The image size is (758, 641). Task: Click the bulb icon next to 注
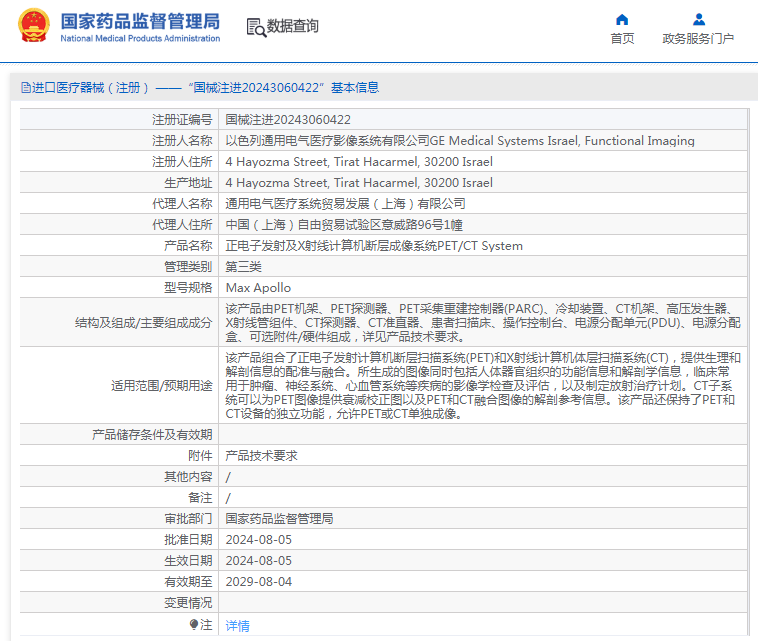click(194, 625)
